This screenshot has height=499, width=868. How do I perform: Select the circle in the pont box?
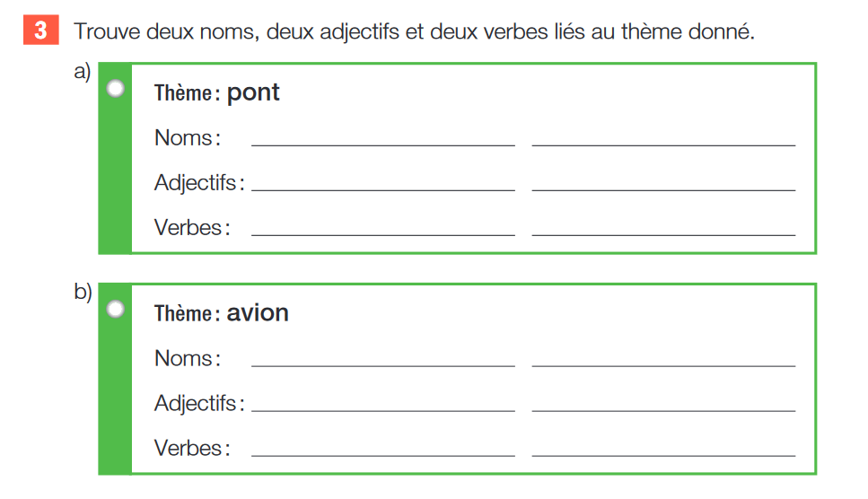click(x=116, y=88)
